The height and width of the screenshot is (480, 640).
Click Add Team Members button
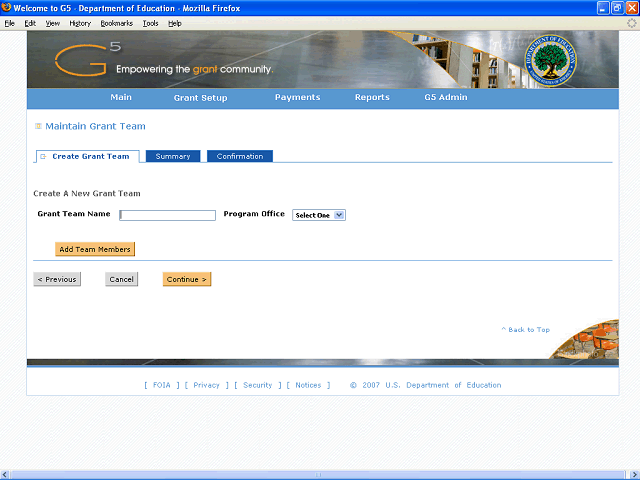coord(95,249)
